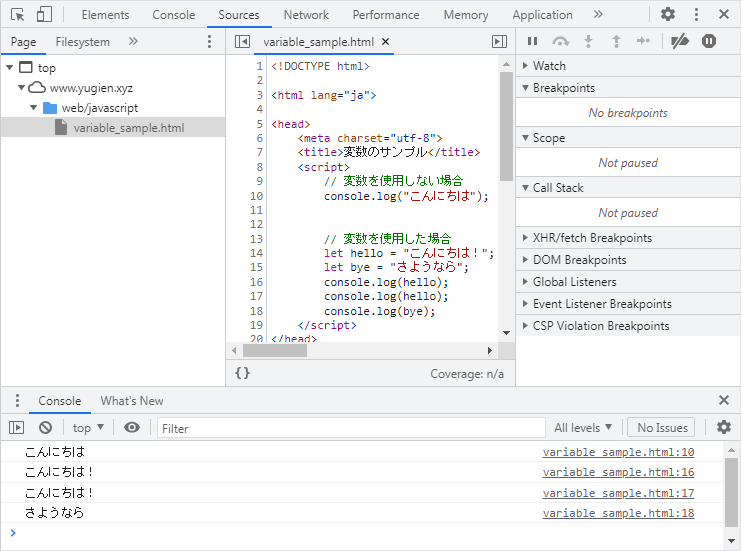The width and height of the screenshot is (741, 551).
Task: Open the customize DevTools three-dot menu
Action: point(696,14)
